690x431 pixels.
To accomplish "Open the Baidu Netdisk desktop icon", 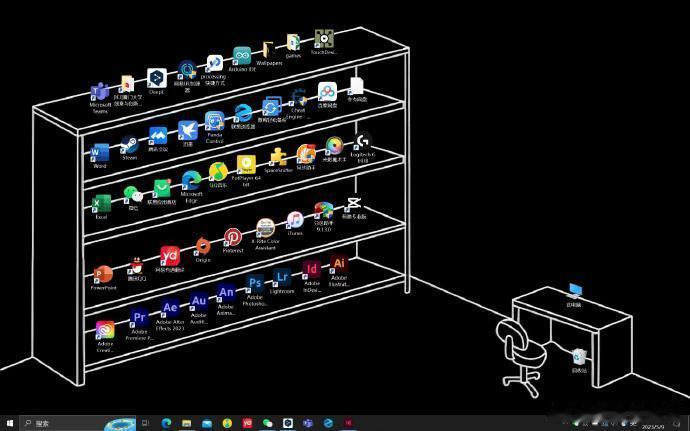I will pyautogui.click(x=327, y=92).
